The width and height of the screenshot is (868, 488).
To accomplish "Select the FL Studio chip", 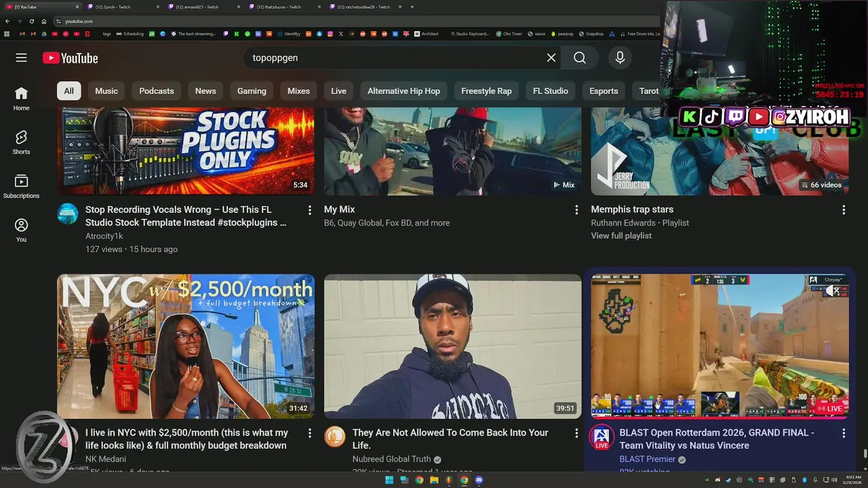I will 551,91.
